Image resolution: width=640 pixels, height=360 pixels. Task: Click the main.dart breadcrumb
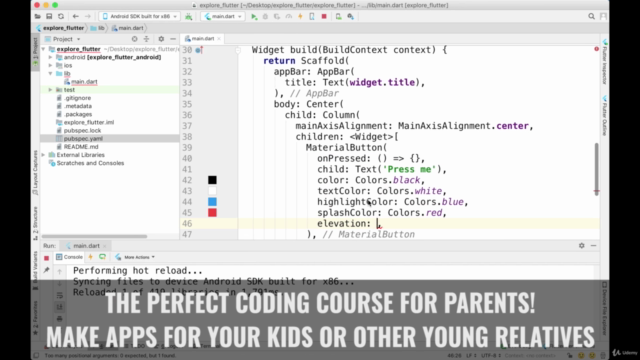(131, 28)
